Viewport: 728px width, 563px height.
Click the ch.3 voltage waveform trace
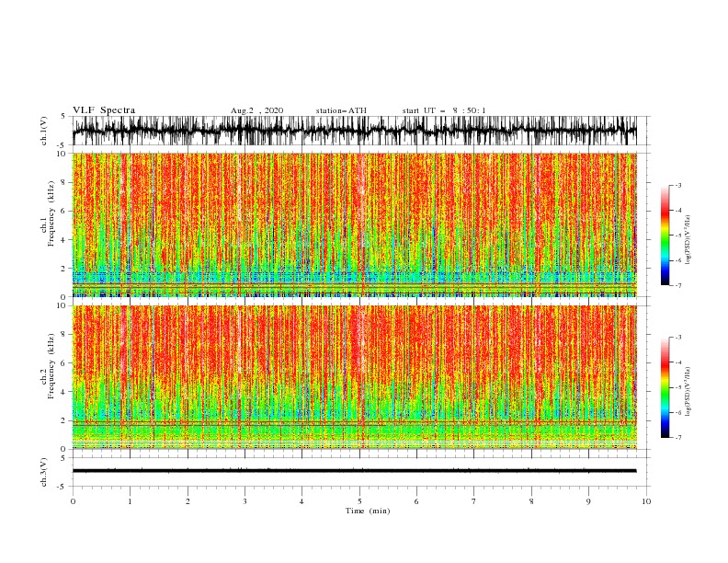tap(354, 471)
